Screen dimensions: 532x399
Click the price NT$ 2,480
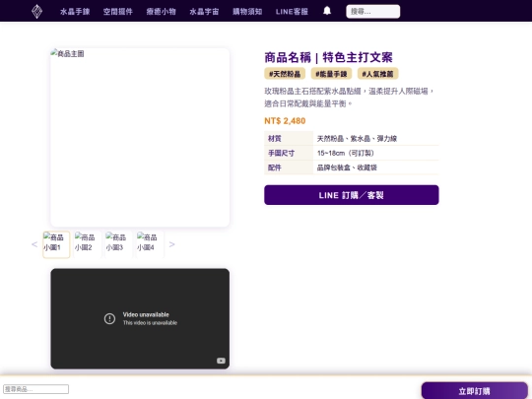(x=285, y=121)
